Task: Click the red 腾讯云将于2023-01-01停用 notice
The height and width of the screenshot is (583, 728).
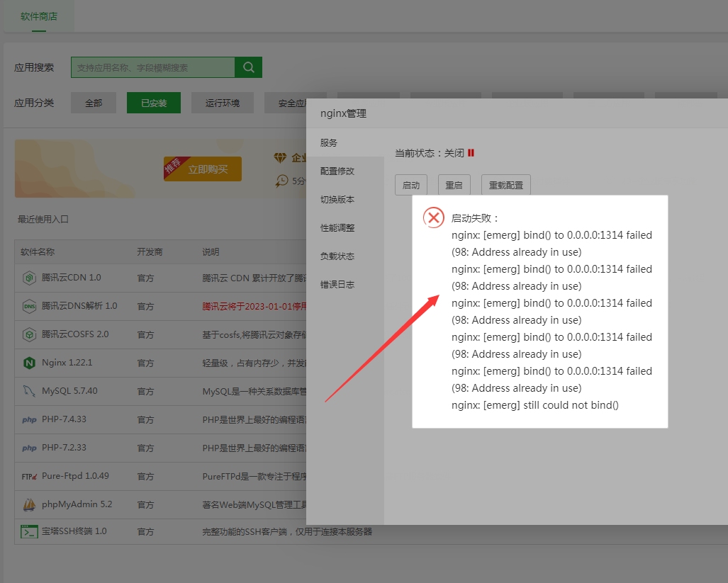Action: (x=254, y=306)
